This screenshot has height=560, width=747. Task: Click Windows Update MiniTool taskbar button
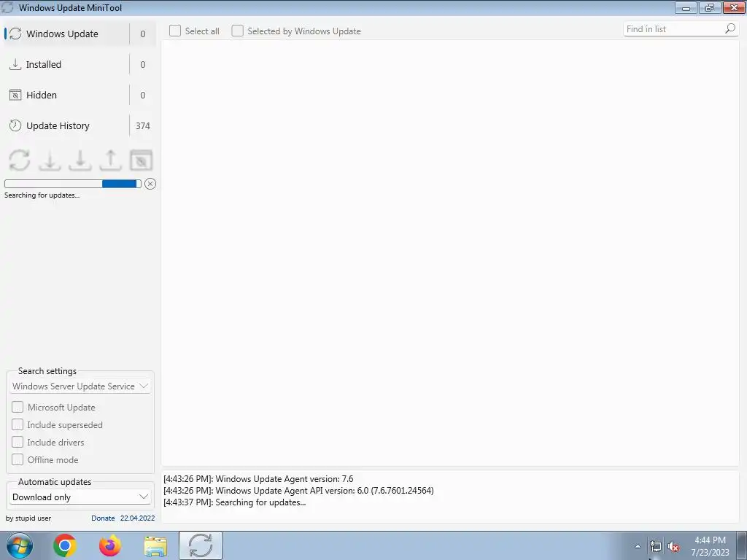tap(201, 545)
